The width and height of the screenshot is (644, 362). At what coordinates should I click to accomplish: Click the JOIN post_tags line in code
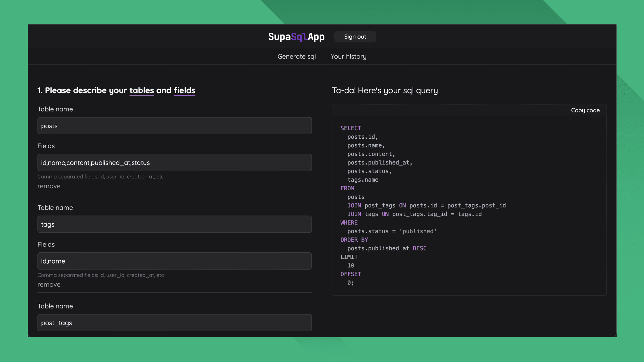[426, 206]
